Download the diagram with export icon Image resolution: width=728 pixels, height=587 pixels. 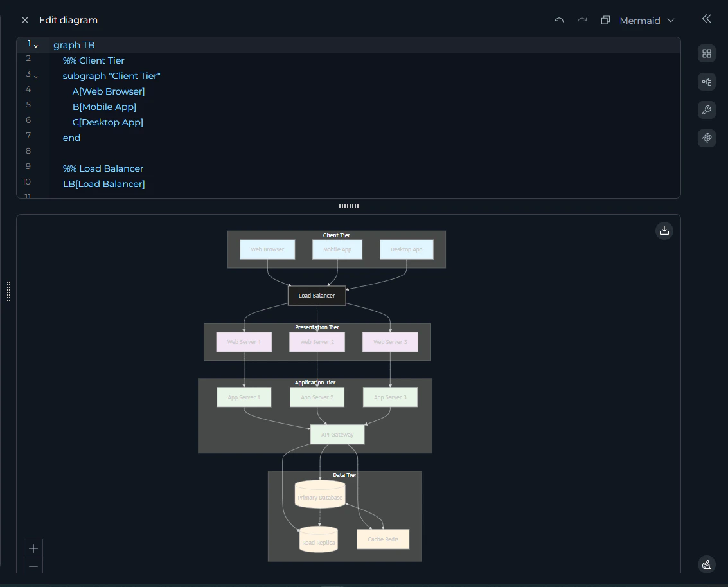[x=664, y=230]
